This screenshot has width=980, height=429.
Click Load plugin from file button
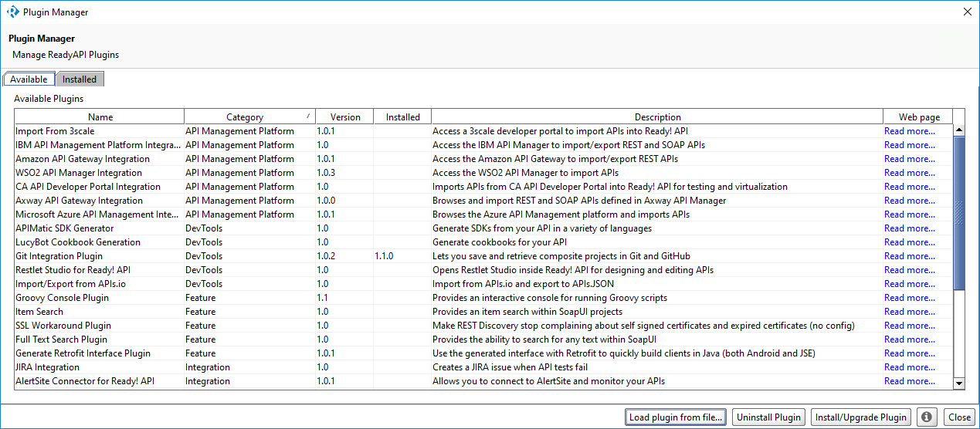pos(677,417)
